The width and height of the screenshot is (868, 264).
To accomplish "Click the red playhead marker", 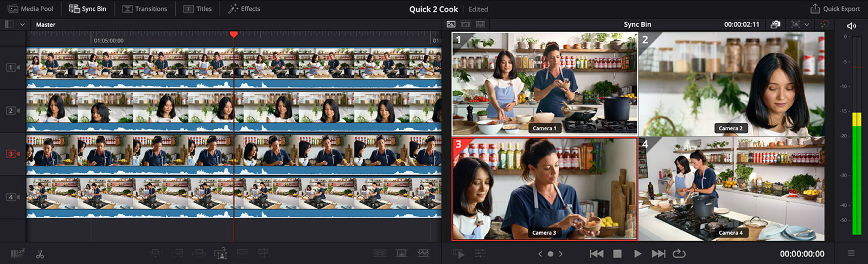I will (234, 34).
